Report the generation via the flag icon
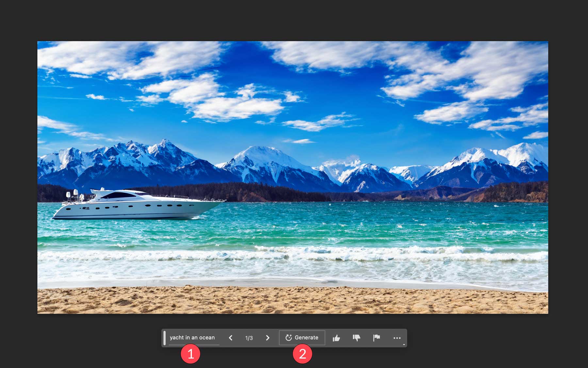Viewport: 588px width, 368px height. pyautogui.click(x=377, y=338)
